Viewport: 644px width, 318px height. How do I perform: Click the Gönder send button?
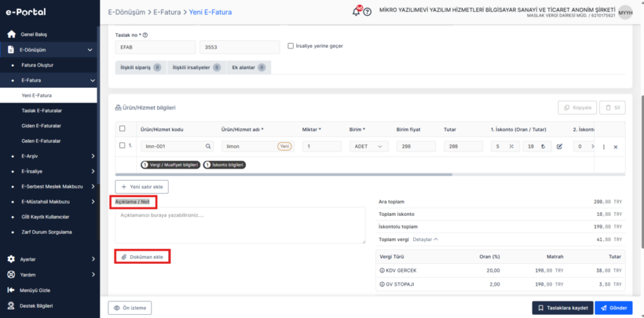click(614, 308)
